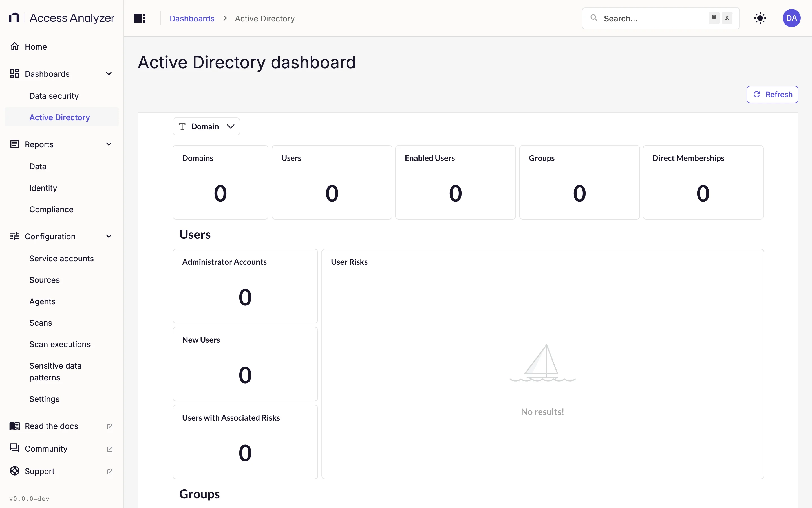Click the Configuration sliders icon
Image resolution: width=812 pixels, height=508 pixels.
14,236
